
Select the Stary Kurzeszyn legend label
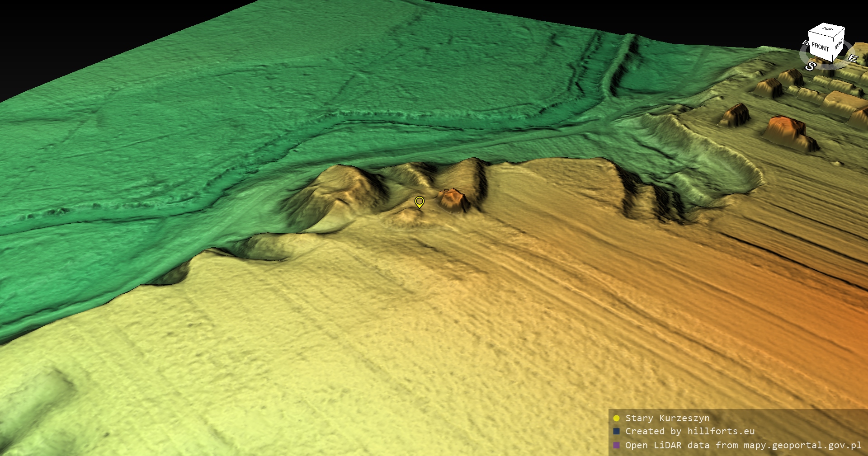pos(667,418)
